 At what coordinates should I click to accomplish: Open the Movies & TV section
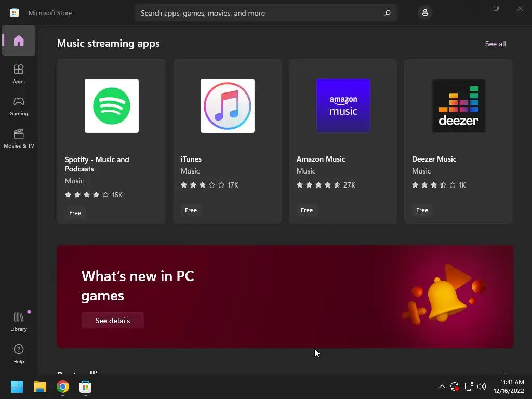click(19, 138)
